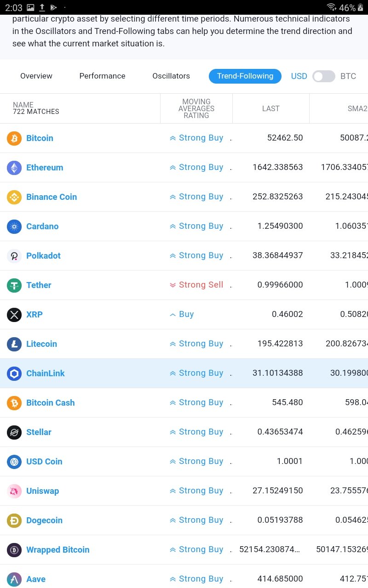
Task: Toggle the USD to BTC currency switch
Action: pos(324,76)
